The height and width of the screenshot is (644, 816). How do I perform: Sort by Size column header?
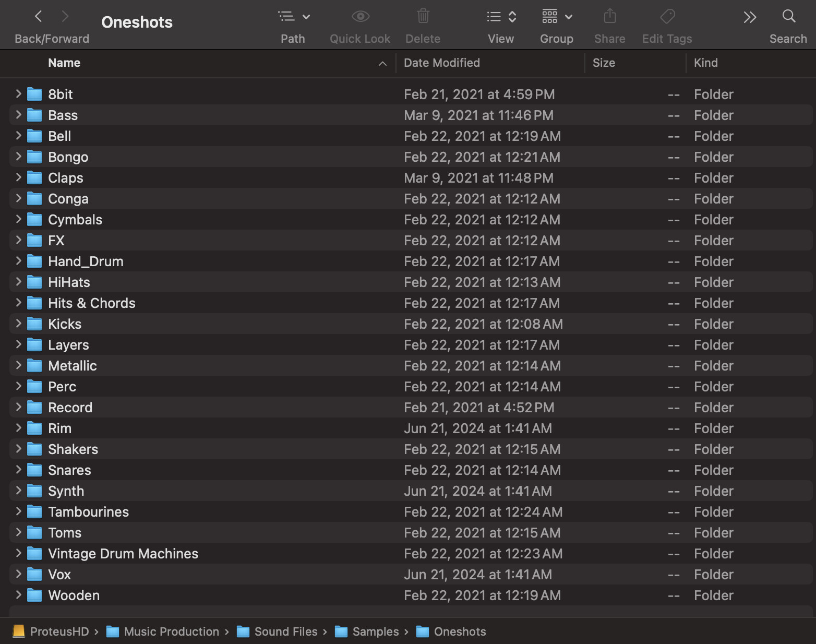tap(604, 63)
